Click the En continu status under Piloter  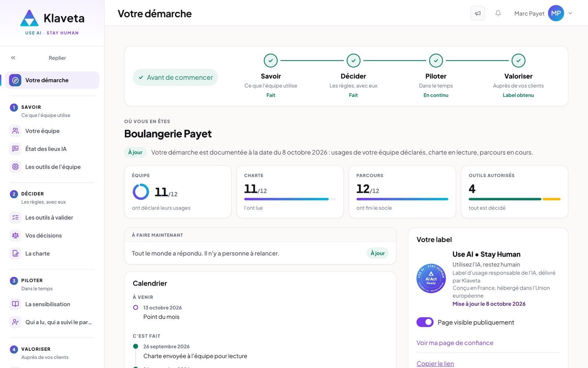pos(436,95)
